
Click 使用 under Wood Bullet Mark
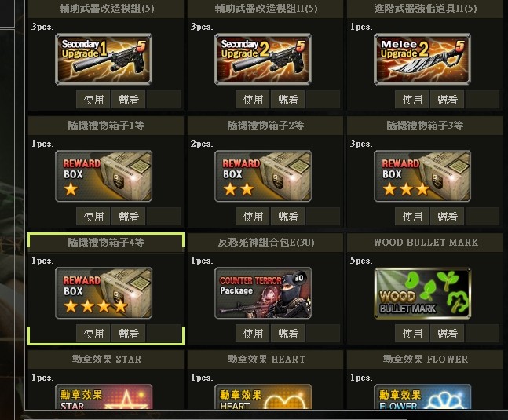[412, 333]
